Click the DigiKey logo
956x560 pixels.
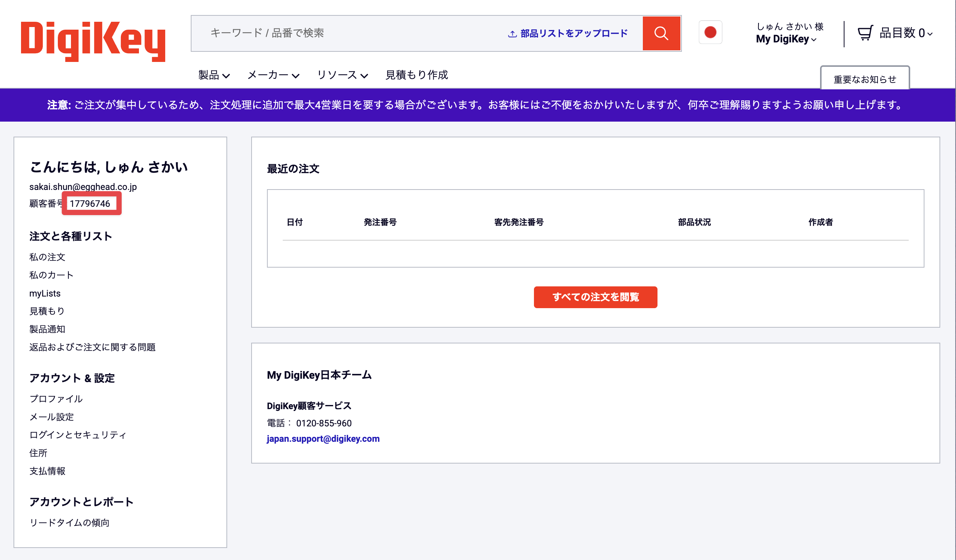point(93,41)
